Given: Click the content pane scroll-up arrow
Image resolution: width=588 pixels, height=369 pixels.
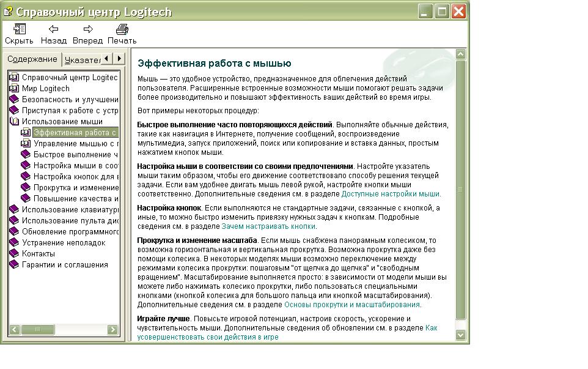Looking at the screenshot, I should tap(460, 54).
